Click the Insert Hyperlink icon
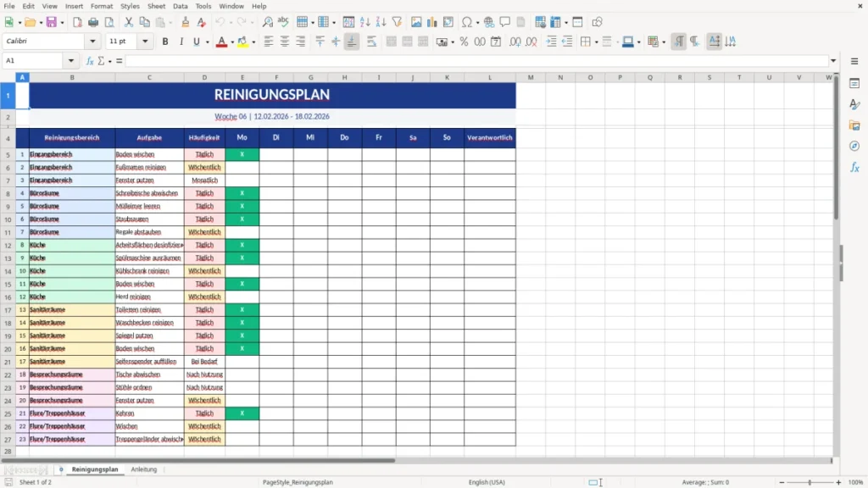The height and width of the screenshot is (488, 868). [x=489, y=22]
